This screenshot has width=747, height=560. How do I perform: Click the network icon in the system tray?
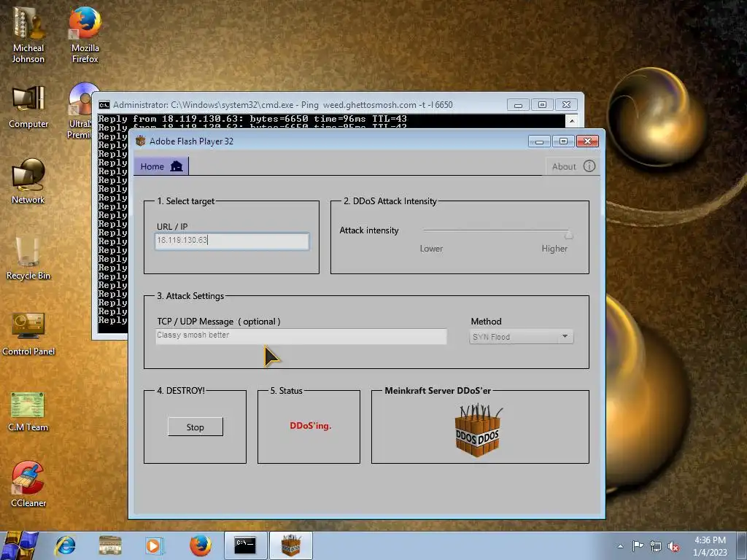point(656,546)
